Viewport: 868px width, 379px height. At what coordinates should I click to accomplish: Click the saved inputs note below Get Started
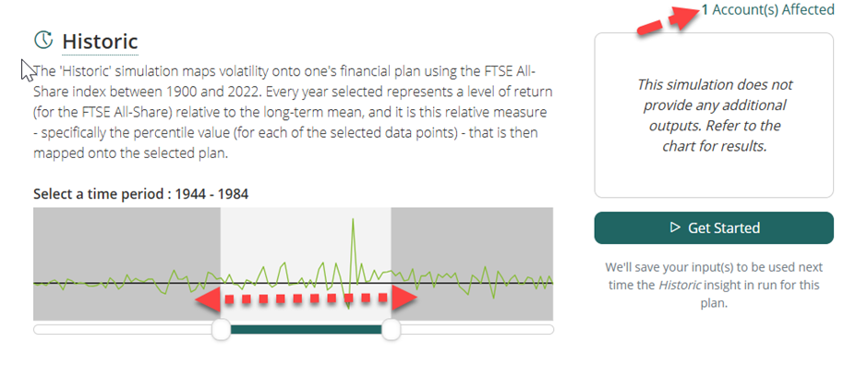(x=714, y=285)
